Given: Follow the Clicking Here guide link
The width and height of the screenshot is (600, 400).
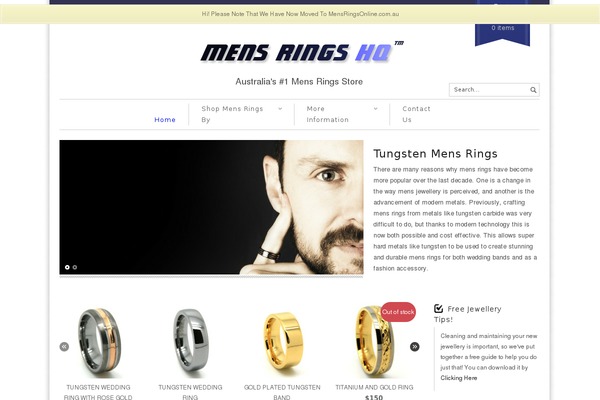Looking at the screenshot, I should tap(458, 378).
